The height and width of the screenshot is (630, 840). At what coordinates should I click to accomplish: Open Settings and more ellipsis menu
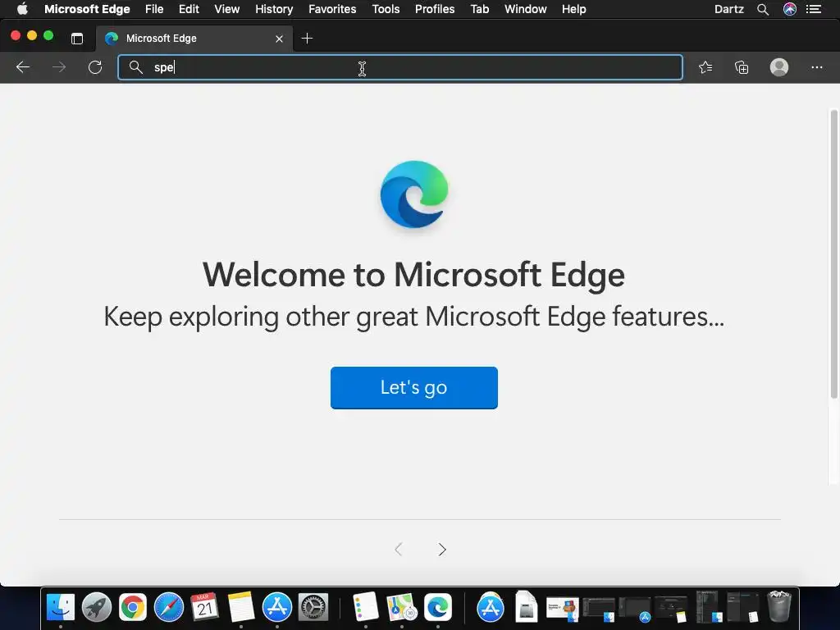[x=816, y=67]
